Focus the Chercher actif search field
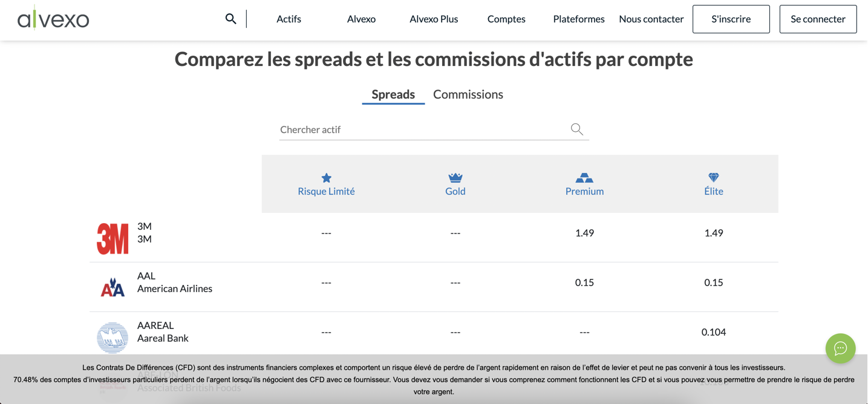This screenshot has height=404, width=868. (420, 129)
